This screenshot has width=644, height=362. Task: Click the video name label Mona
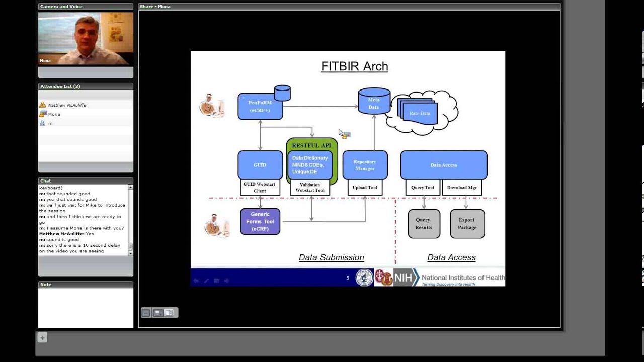[x=45, y=61]
